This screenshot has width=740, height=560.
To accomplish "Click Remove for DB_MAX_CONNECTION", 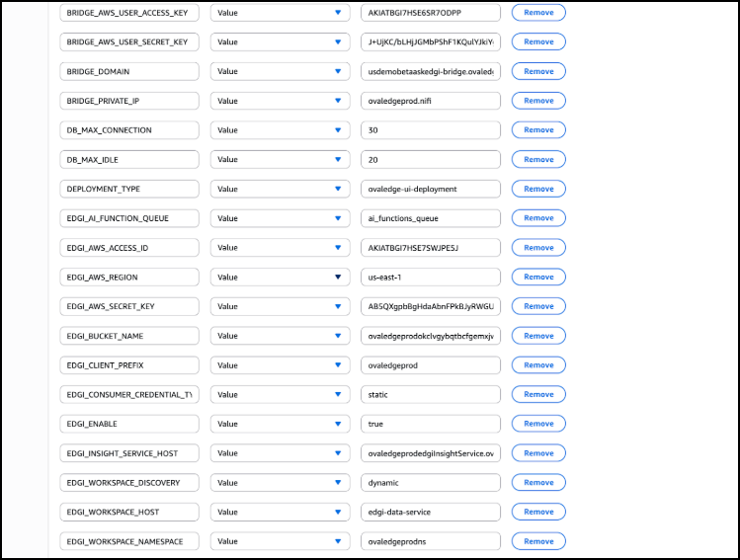I will tap(538, 130).
